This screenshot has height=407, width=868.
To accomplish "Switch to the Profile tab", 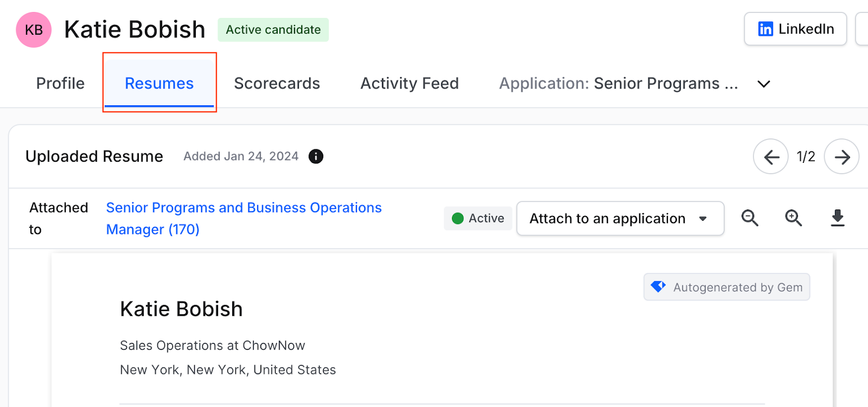I will [60, 84].
